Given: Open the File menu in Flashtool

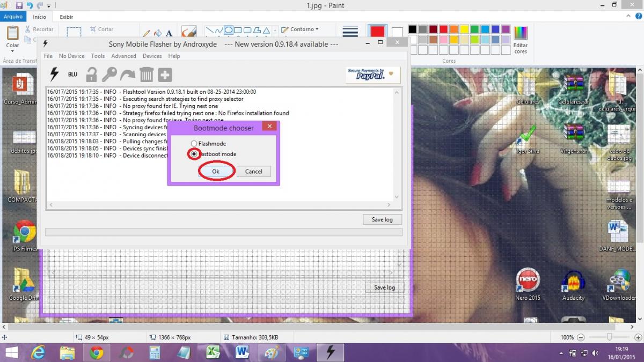Looking at the screenshot, I should tap(48, 56).
